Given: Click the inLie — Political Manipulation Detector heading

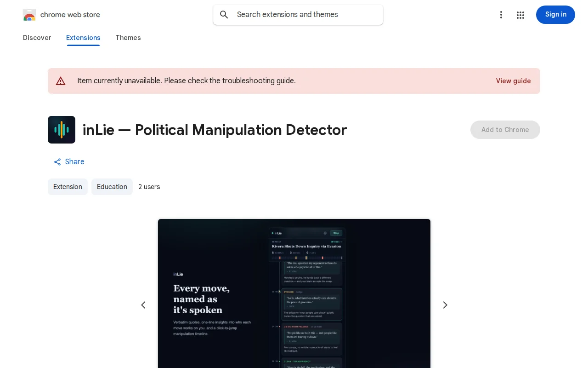Looking at the screenshot, I should click(x=215, y=130).
